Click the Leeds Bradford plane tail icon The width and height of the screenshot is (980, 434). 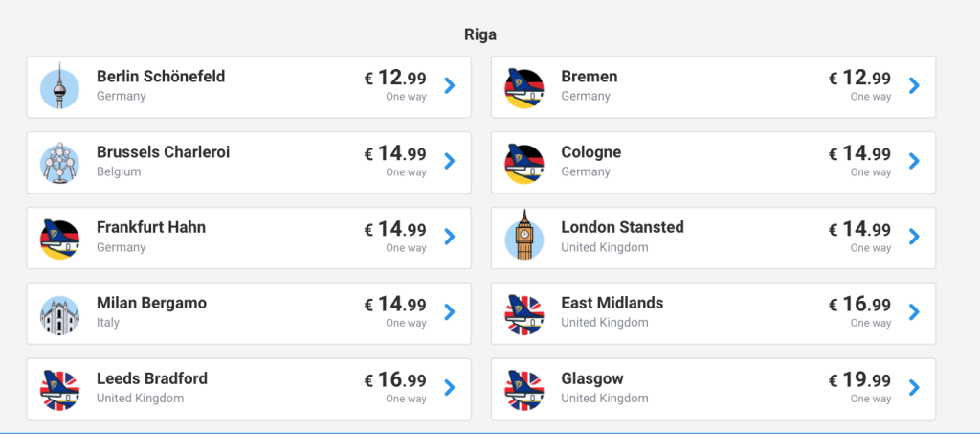(x=59, y=390)
